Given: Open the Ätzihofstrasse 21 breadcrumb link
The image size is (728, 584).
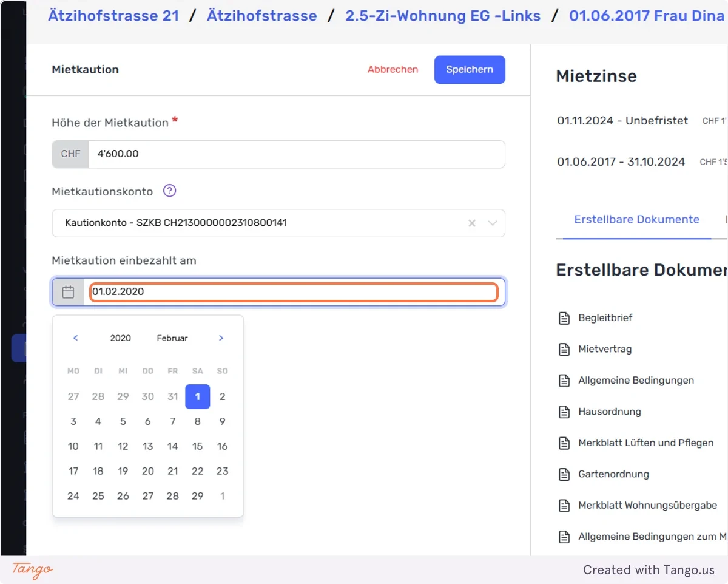Looking at the screenshot, I should [113, 15].
